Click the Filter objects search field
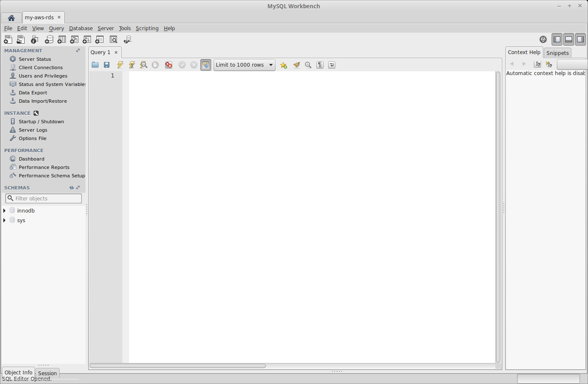 [44, 198]
